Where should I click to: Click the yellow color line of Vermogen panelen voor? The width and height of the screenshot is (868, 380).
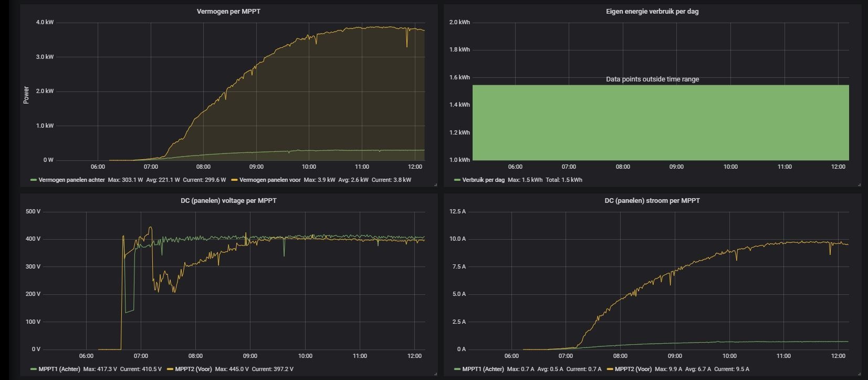pos(234,180)
